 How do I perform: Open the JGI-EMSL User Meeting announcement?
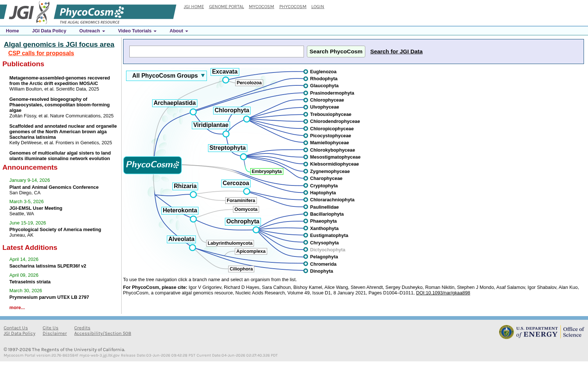pos(36,208)
